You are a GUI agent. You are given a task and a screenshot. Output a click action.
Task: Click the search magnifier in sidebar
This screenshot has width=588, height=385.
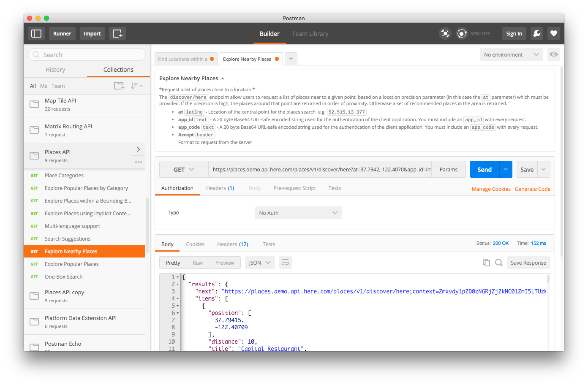click(x=36, y=54)
